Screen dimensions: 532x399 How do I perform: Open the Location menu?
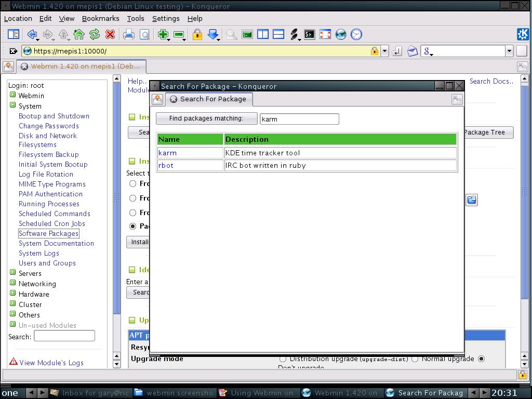click(18, 19)
